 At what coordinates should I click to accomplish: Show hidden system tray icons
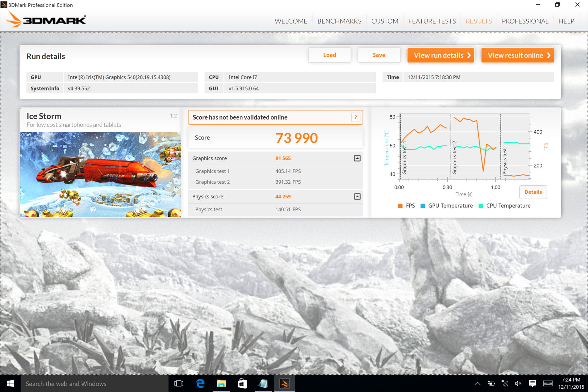[x=477, y=384]
